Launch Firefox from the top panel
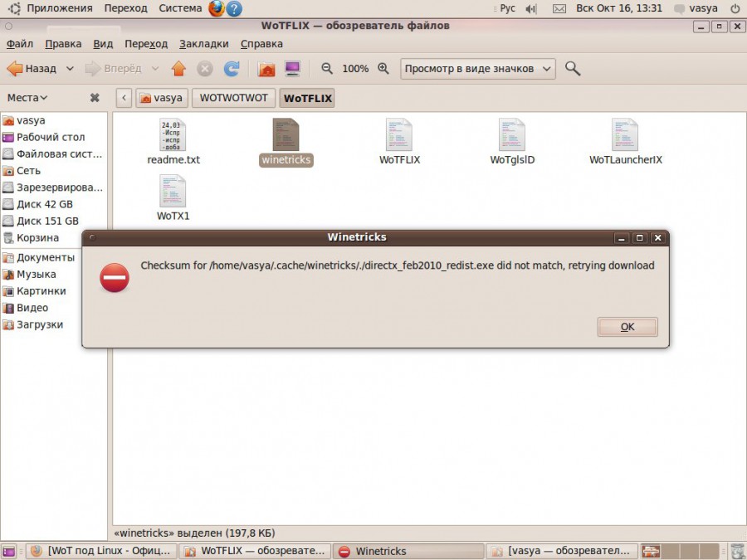The height and width of the screenshot is (560, 747). 217,8
